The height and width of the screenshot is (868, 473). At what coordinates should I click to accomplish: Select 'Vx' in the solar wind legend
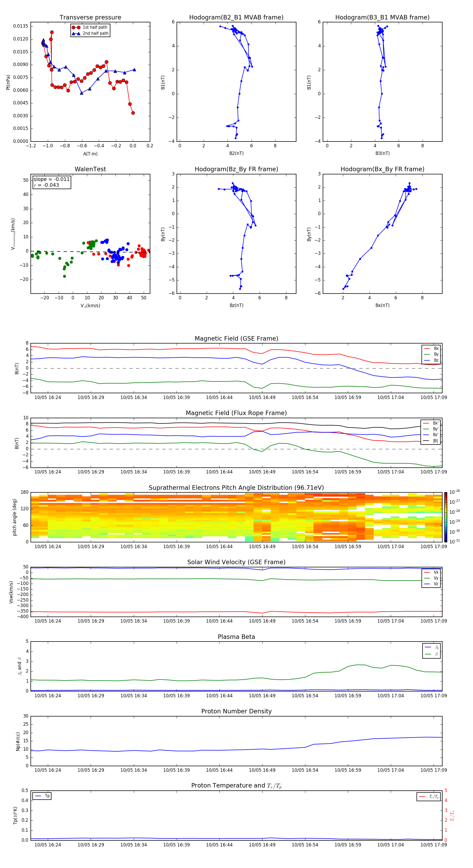pos(431,572)
